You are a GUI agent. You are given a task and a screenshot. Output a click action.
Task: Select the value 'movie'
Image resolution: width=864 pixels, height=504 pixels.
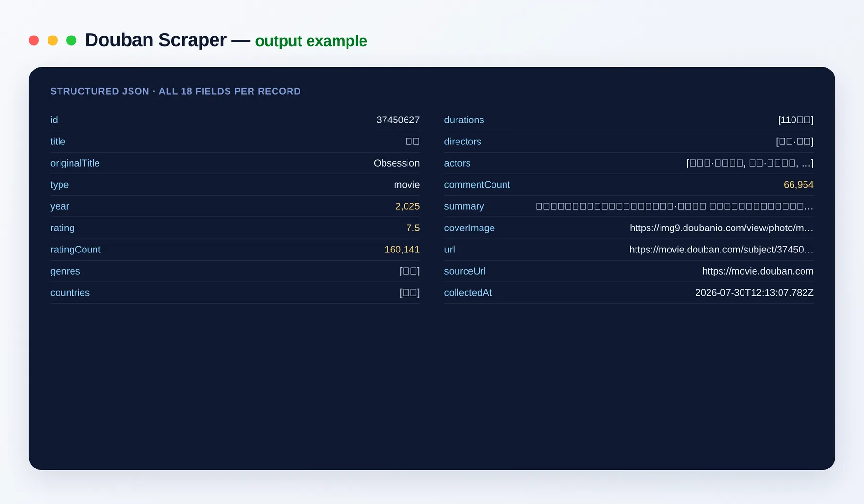(407, 185)
